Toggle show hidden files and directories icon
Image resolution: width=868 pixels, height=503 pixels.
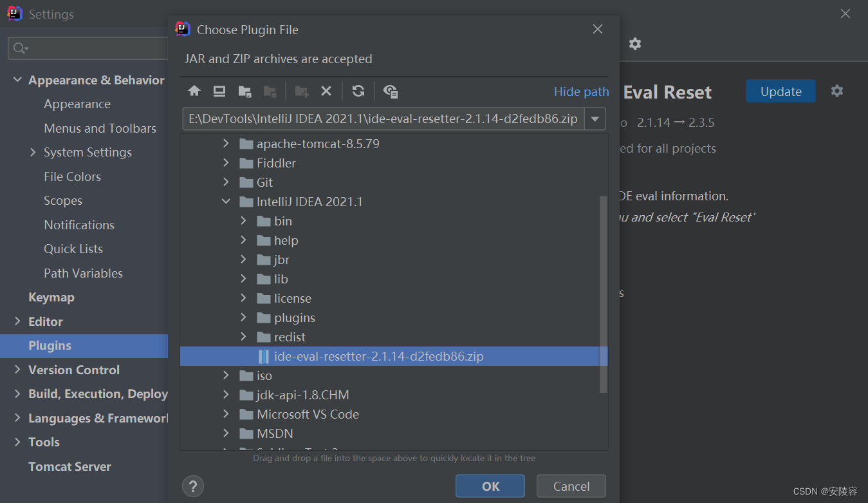[x=391, y=91]
